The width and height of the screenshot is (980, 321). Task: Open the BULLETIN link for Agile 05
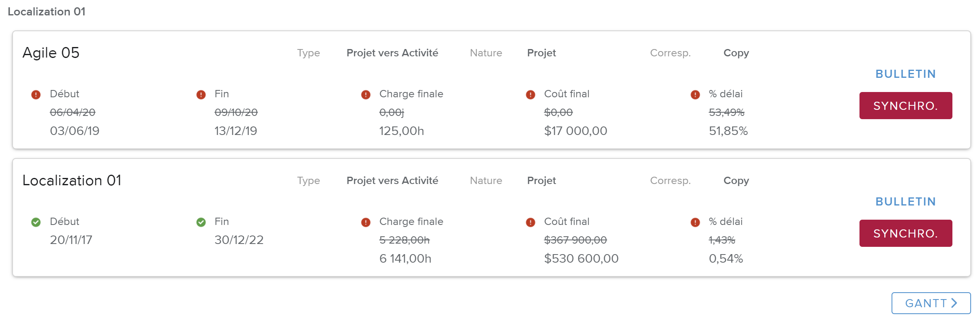click(905, 74)
